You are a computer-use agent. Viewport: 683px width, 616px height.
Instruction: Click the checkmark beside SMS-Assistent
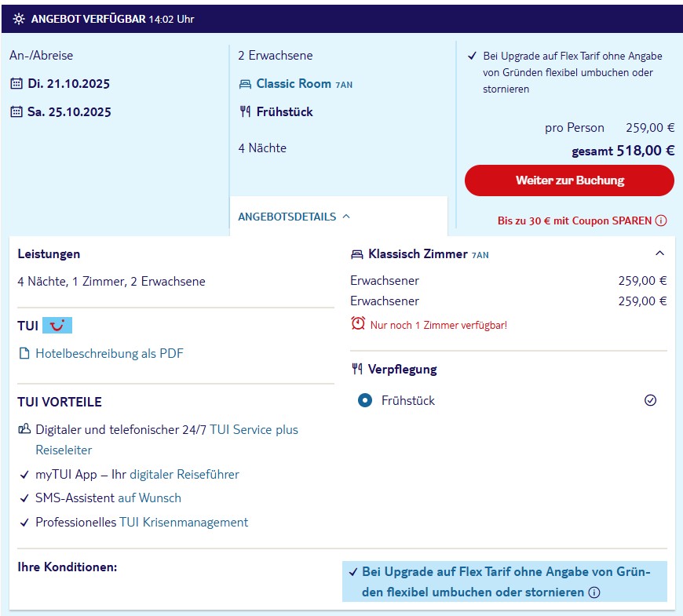(x=24, y=498)
